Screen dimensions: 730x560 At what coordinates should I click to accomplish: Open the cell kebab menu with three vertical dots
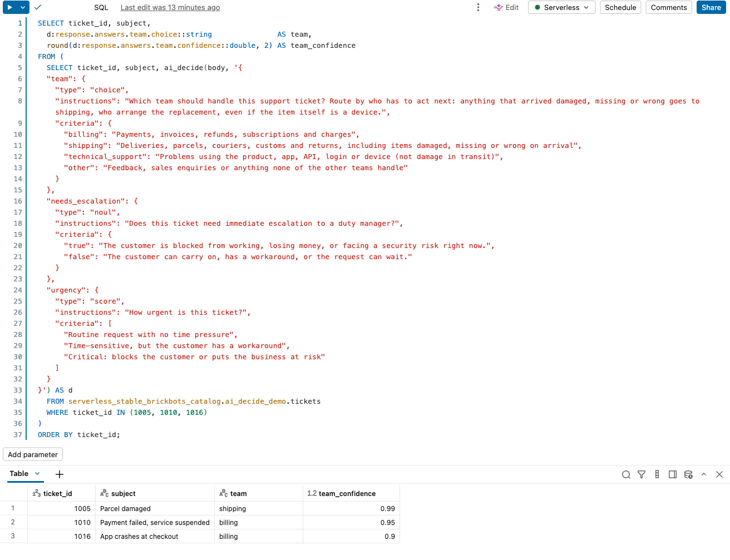pyautogui.click(x=478, y=7)
